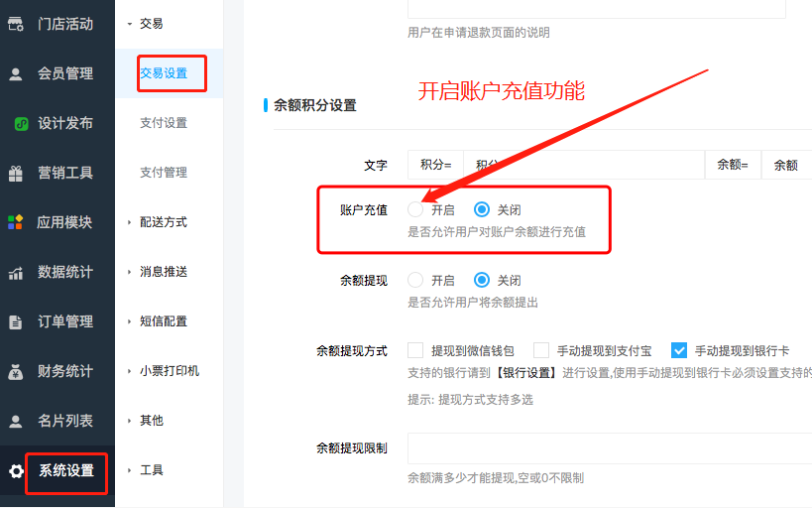Uncheck 手动提现到银行卡 checkbox
This screenshot has height=508, width=812.
(x=679, y=350)
